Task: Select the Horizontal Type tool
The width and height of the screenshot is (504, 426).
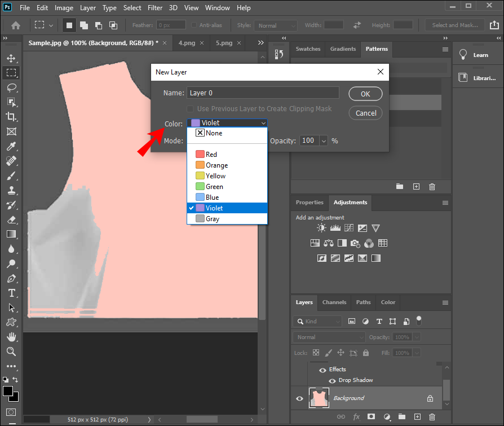Action: pos(11,293)
